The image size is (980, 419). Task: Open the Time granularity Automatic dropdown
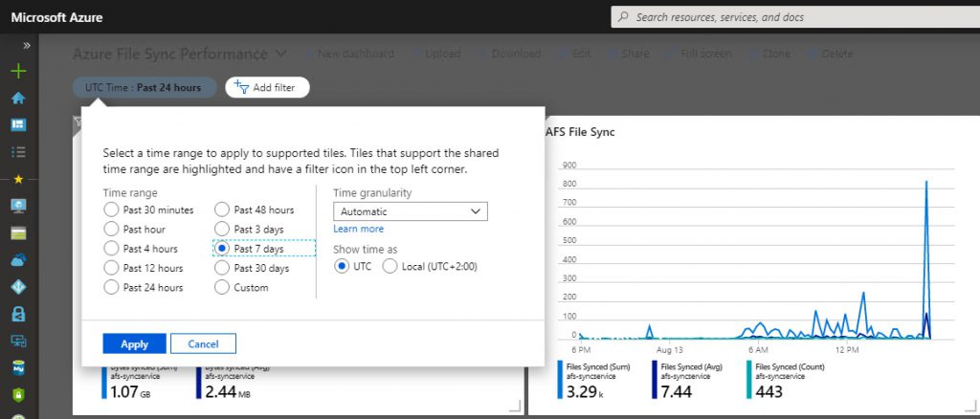pos(410,211)
